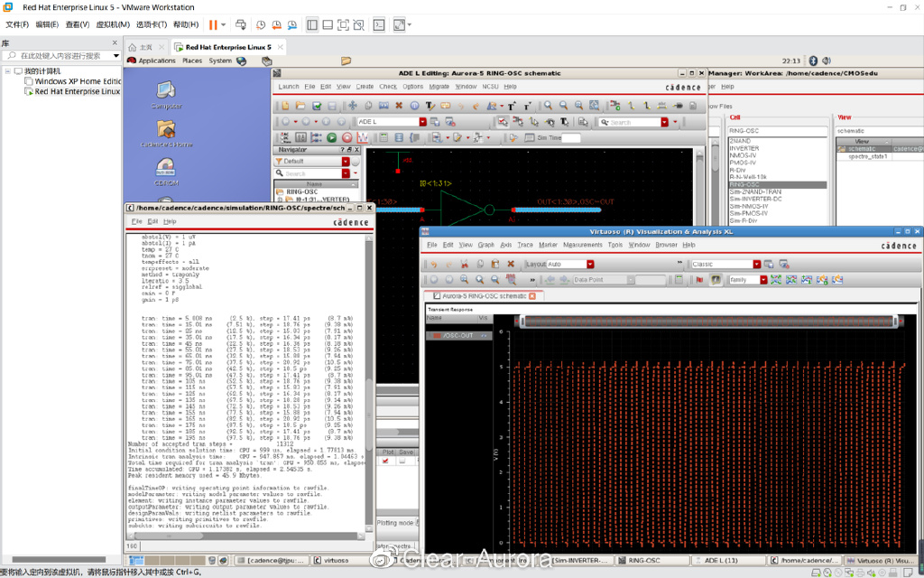924x578 pixels.
Task: Toggle checkbox for Windows XP Home Edition VM
Action: tap(28, 81)
